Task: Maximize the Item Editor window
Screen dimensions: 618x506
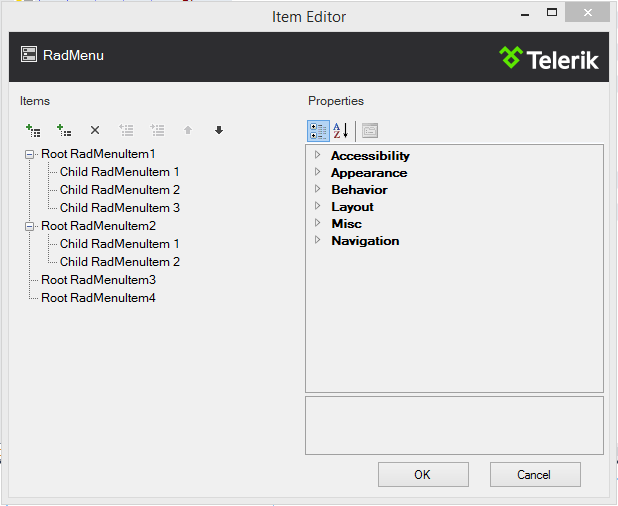Action: tap(552, 13)
